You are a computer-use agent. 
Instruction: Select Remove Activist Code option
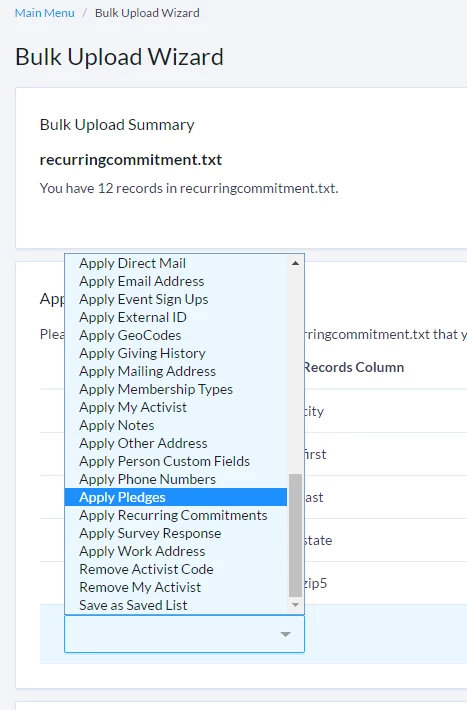click(x=176, y=569)
